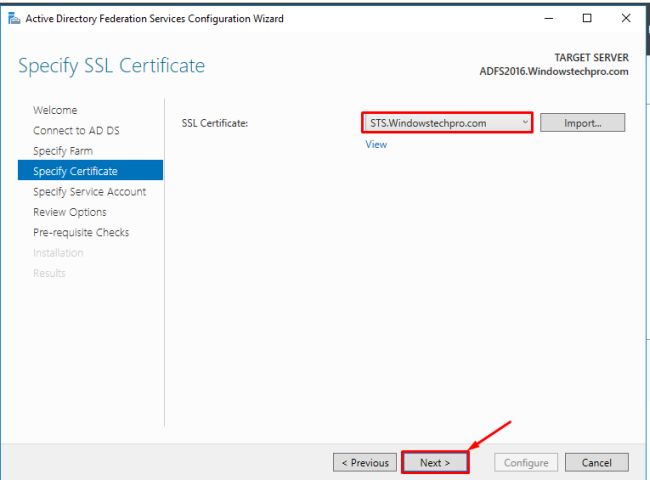The width and height of the screenshot is (650, 480).
Task: Cancel the configuration wizard
Action: pos(597,462)
